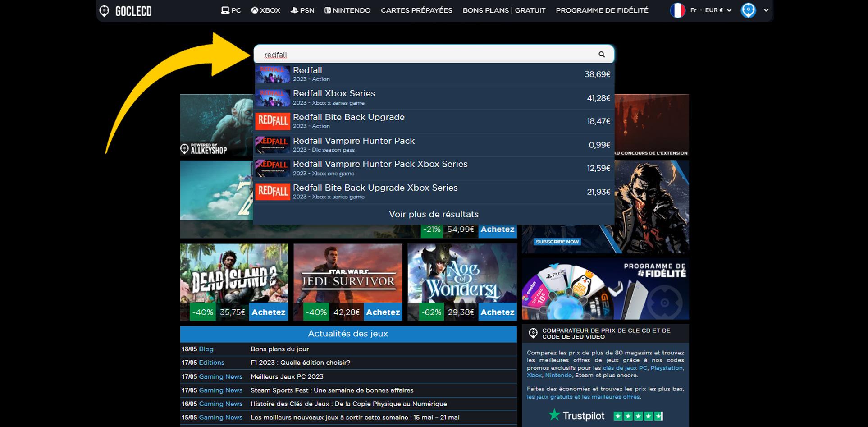Click les jeux gratuits et meilleures offres link
The width and height of the screenshot is (868, 427).
point(583,397)
